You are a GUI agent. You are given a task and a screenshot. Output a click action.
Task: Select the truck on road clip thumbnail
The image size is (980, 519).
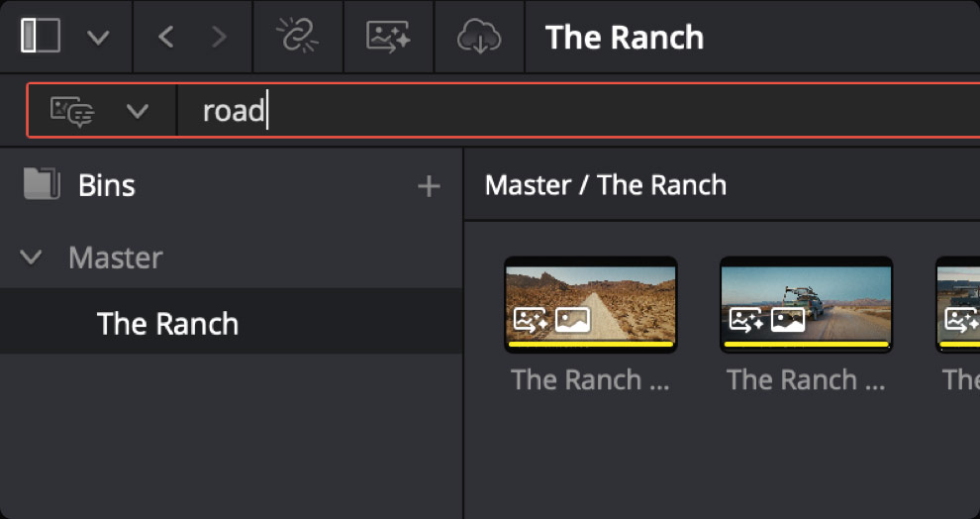pos(806,304)
